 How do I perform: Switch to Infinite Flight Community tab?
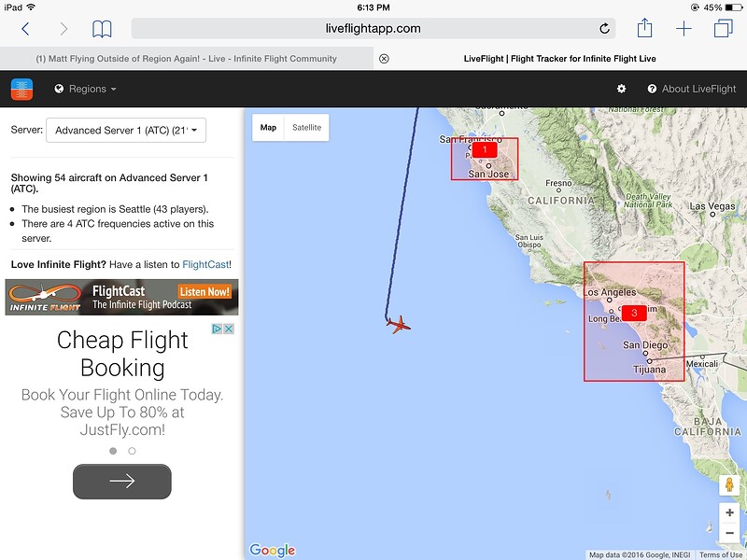coord(186,59)
